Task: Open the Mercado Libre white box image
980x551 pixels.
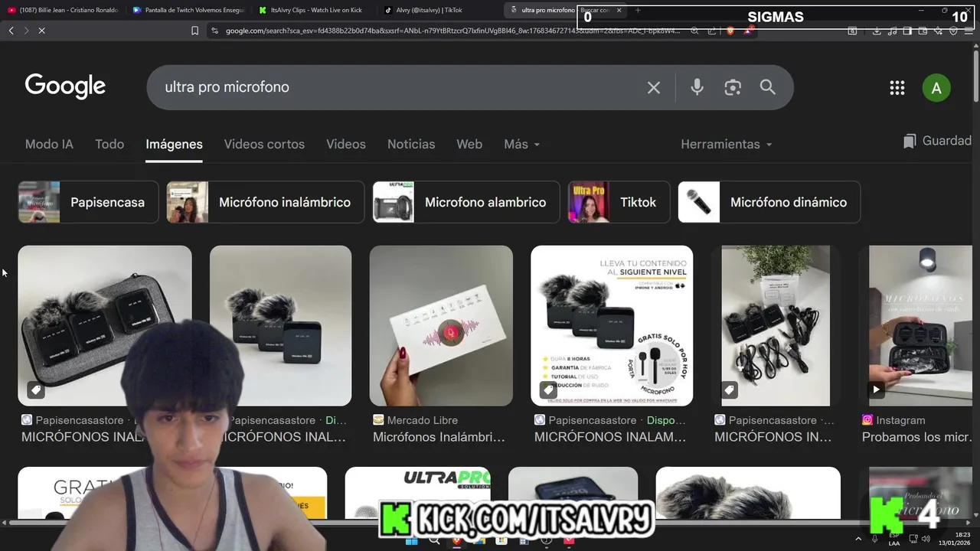Action: point(441,325)
